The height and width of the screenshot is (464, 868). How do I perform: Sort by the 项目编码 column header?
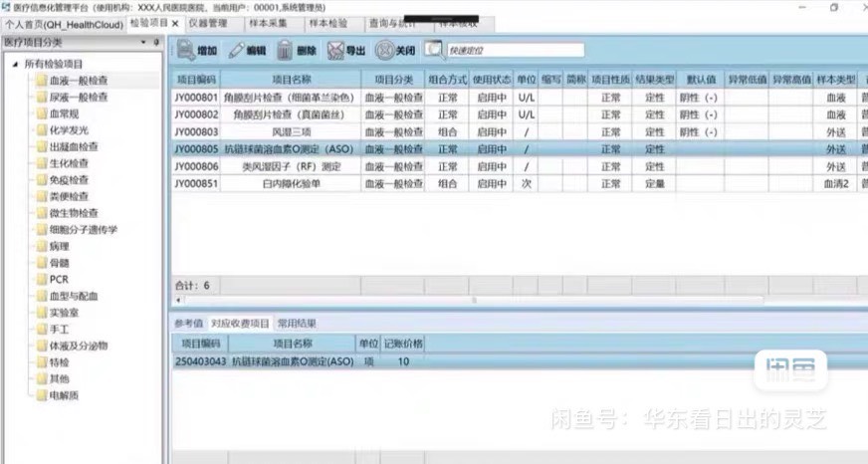[x=195, y=80]
